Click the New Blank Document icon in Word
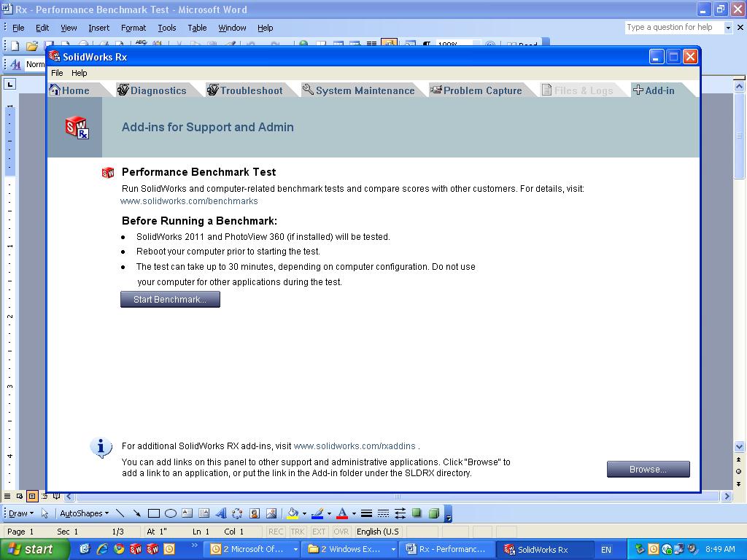Screen dimensions: 747x560 click(x=15, y=45)
